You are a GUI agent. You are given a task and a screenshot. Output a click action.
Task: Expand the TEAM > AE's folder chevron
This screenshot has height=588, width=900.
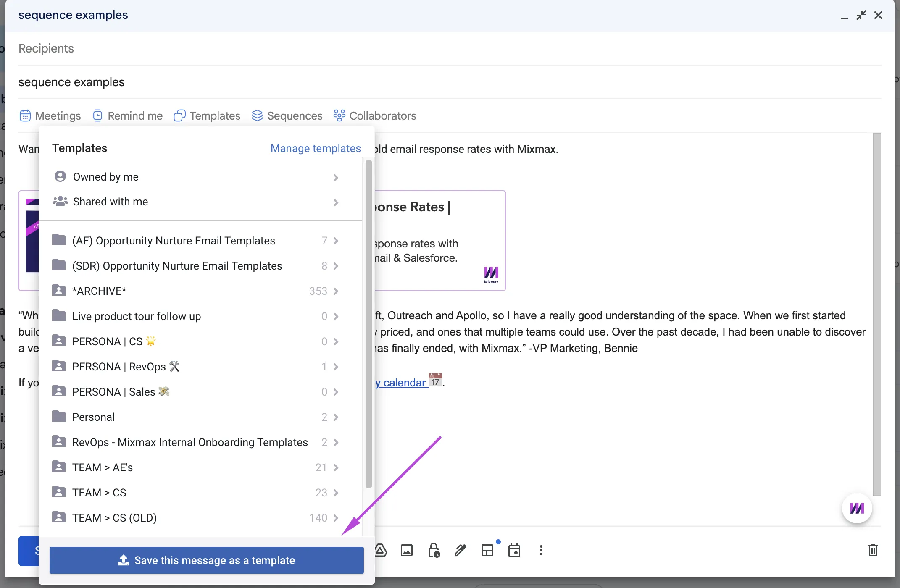tap(336, 467)
